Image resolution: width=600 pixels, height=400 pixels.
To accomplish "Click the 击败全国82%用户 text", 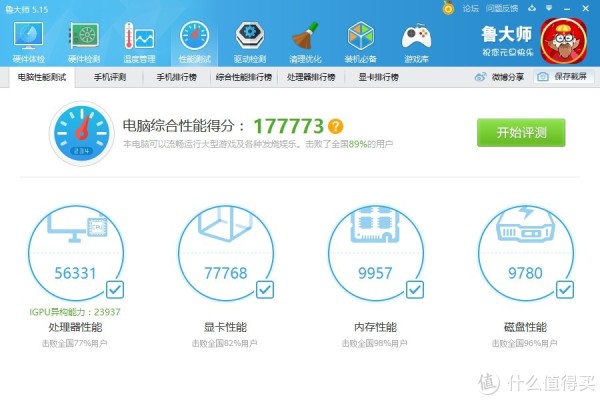I will pos(225,343).
